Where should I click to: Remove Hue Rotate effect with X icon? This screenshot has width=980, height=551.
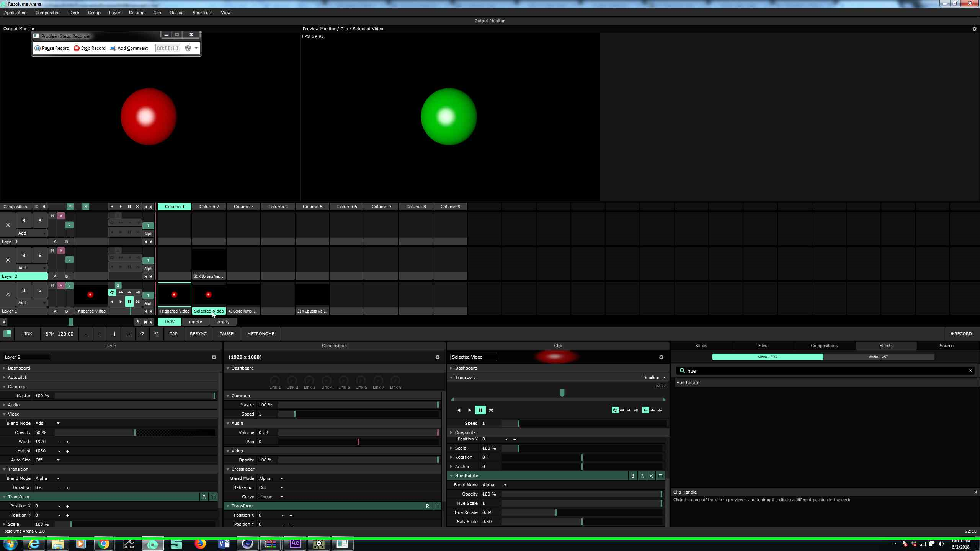[x=651, y=476]
